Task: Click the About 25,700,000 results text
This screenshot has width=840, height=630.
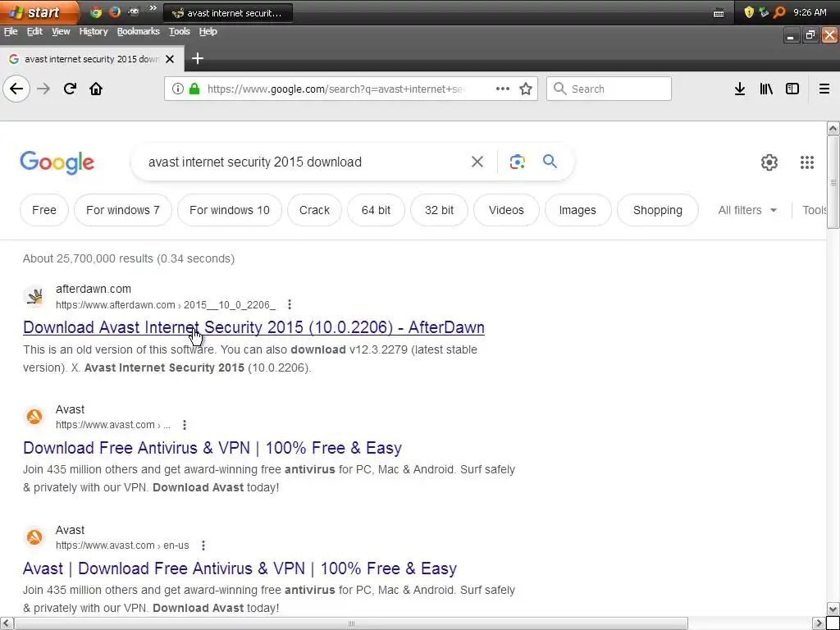Action: pos(129,258)
